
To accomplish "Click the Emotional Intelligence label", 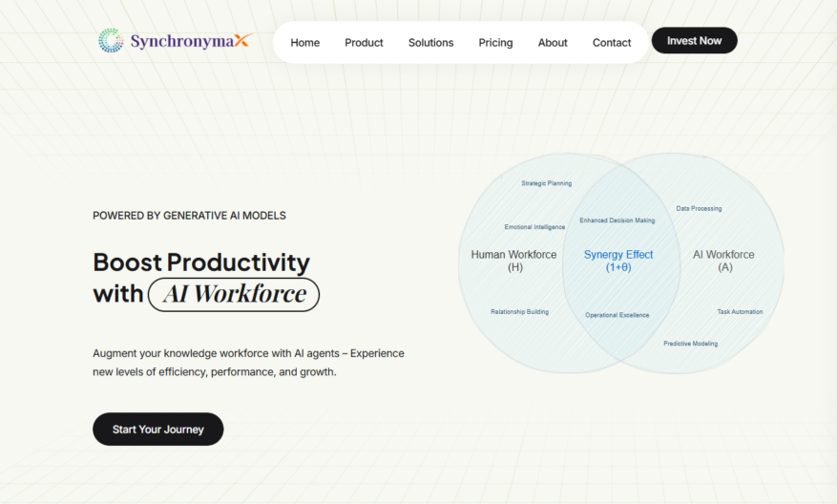I will tap(534, 227).
